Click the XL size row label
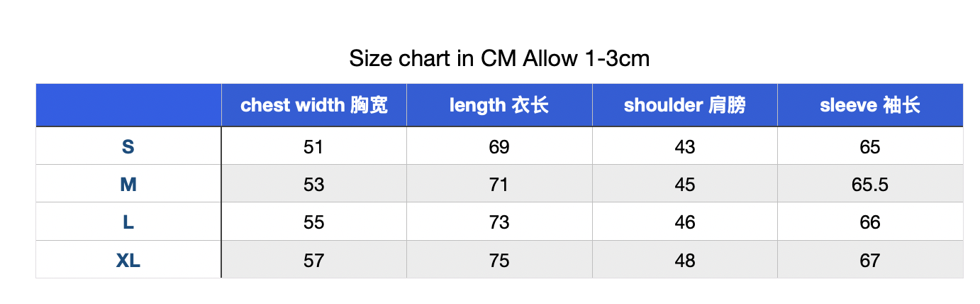980x304 pixels. 128,260
